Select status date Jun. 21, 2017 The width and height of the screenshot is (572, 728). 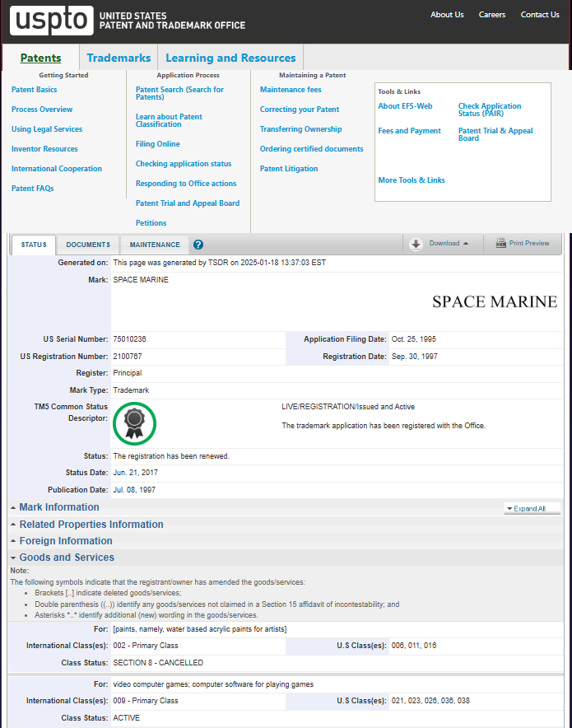coord(136,472)
